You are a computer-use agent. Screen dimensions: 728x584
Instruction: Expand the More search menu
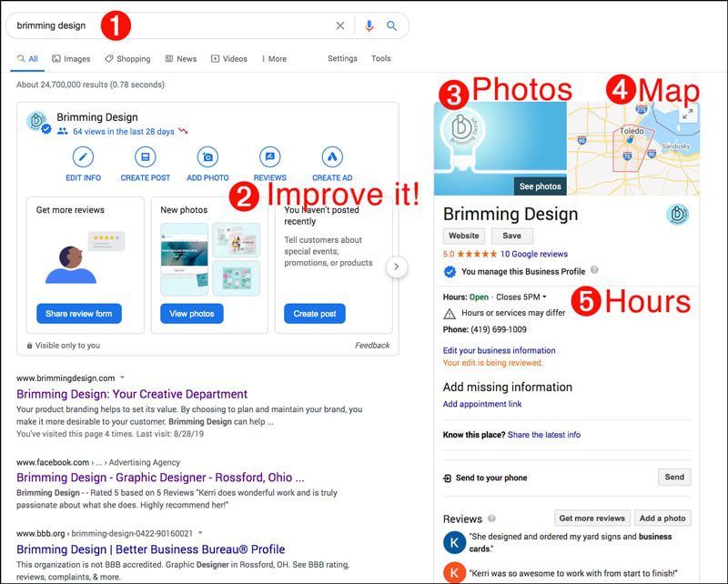tap(274, 59)
